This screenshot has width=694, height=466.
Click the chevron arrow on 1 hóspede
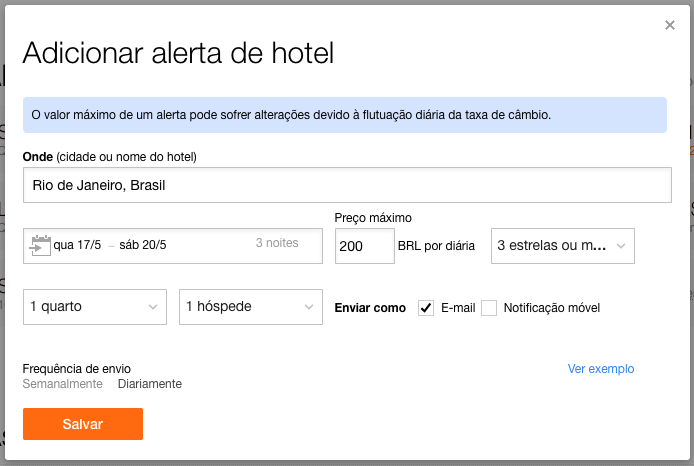pyautogui.click(x=309, y=307)
